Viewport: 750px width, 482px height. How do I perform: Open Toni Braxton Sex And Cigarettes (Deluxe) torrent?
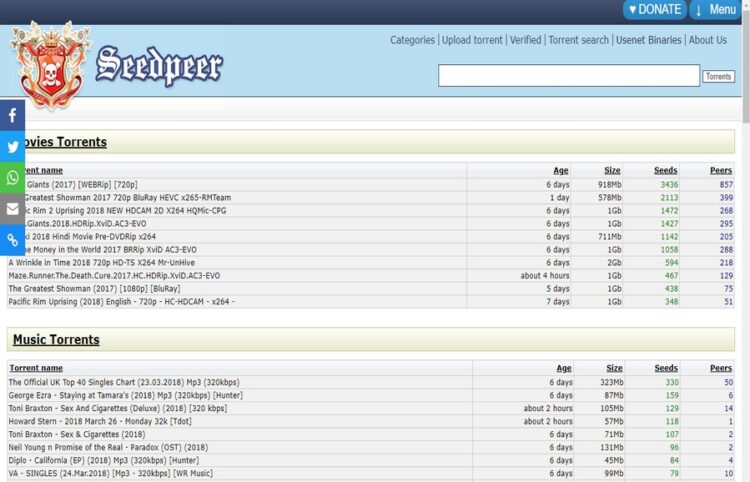coord(118,408)
